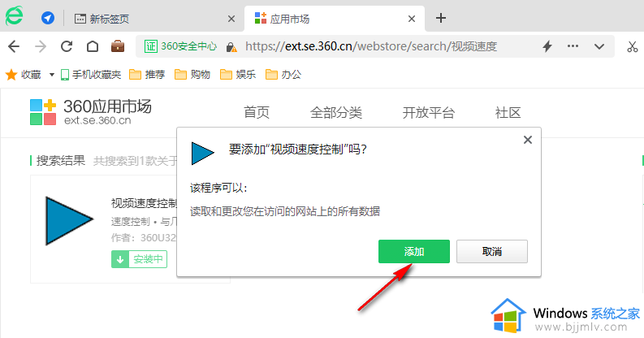
Task: Open a new tab with plus button
Action: (441, 18)
